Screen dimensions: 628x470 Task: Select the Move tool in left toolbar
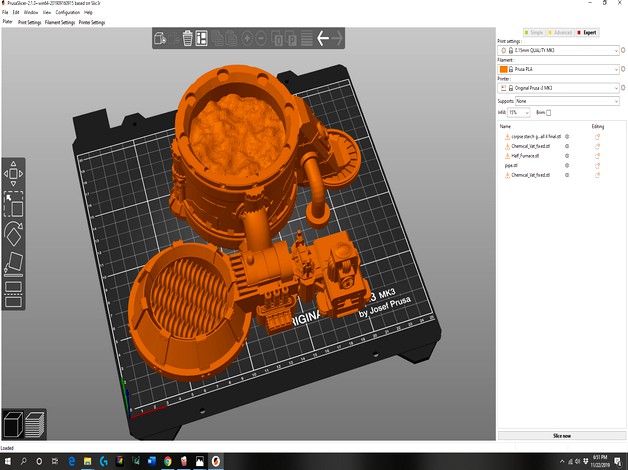tap(13, 174)
